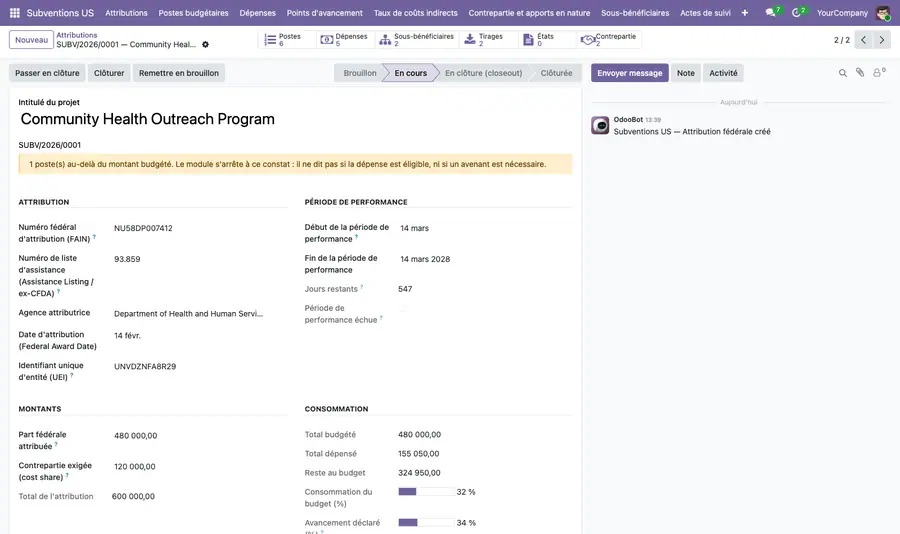
Task: Click the Clôturer button
Action: [109, 73]
